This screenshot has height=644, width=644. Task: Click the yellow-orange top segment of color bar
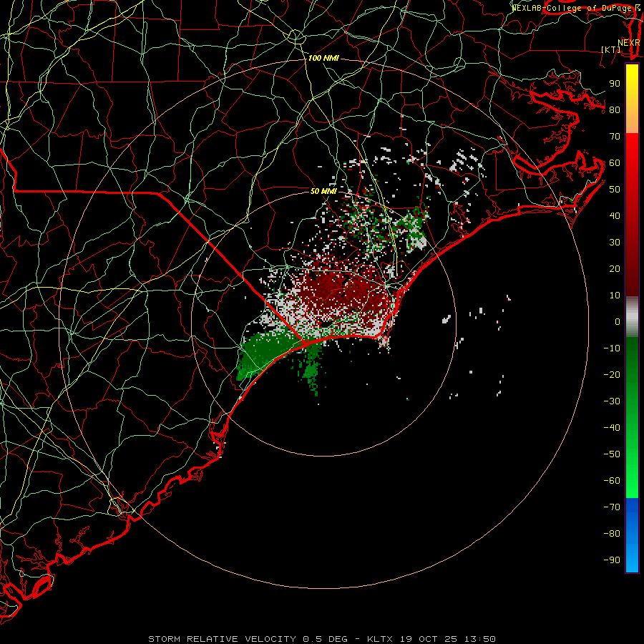click(632, 99)
